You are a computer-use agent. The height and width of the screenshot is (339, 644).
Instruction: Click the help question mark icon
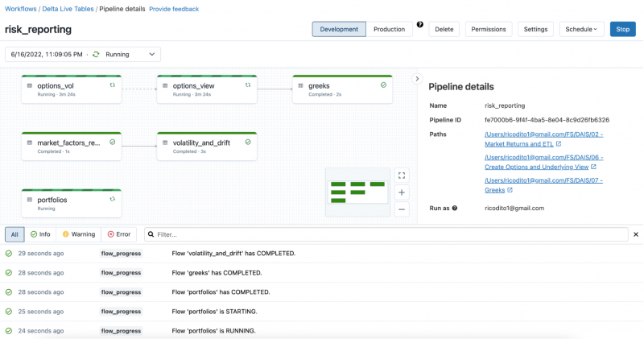419,25
